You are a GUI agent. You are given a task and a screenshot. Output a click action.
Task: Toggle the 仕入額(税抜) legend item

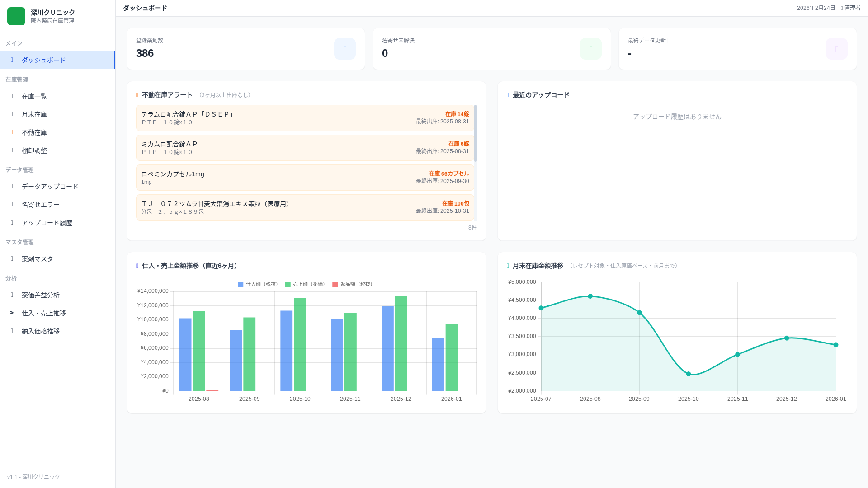click(x=259, y=284)
